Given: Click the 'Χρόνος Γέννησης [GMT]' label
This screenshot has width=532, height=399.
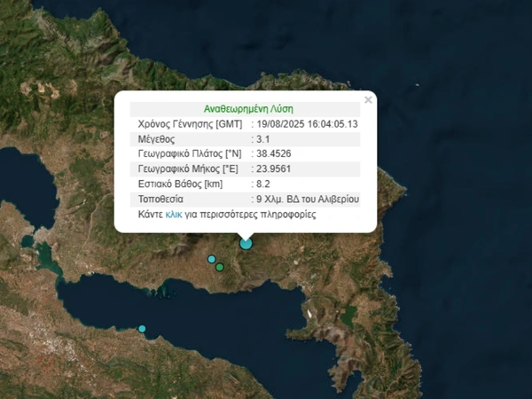Looking at the screenshot, I should 190,124.
